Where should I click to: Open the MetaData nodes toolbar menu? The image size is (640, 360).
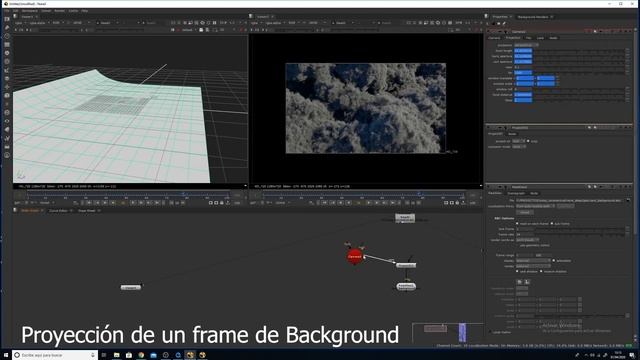7,130
